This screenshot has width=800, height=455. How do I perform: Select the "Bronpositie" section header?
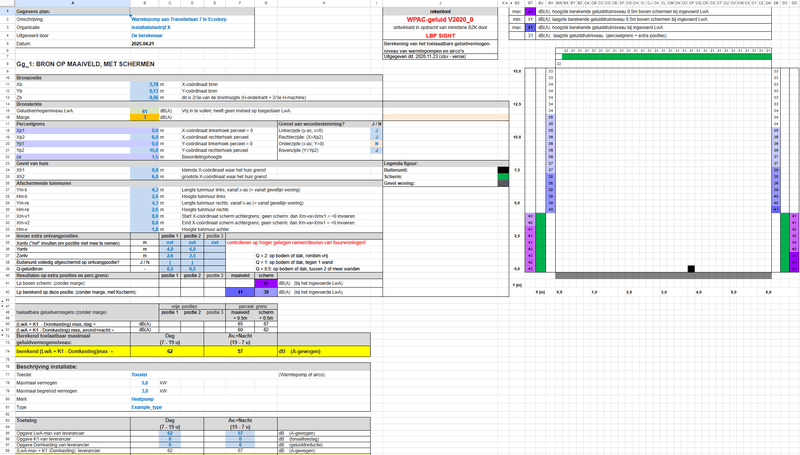tap(199, 78)
